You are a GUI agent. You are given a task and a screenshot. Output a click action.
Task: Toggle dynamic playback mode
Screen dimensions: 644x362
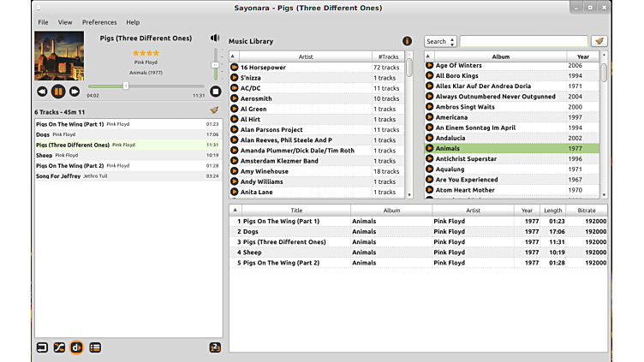[x=77, y=347]
